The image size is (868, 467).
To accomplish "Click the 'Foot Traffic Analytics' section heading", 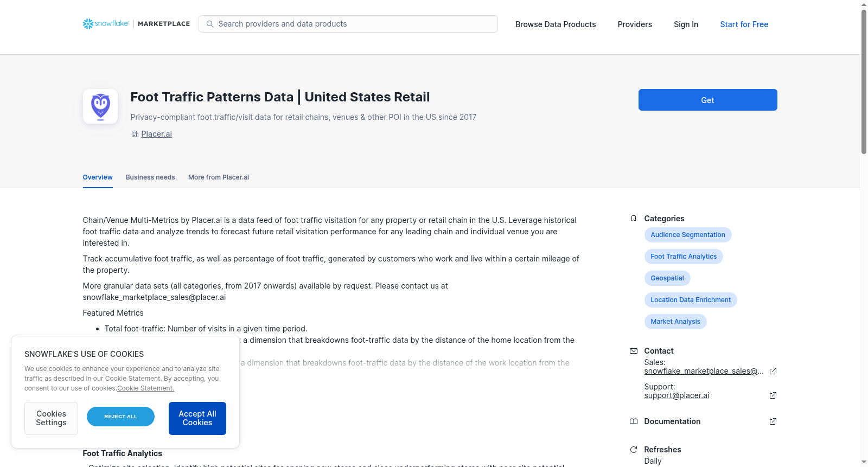I will coord(122,453).
